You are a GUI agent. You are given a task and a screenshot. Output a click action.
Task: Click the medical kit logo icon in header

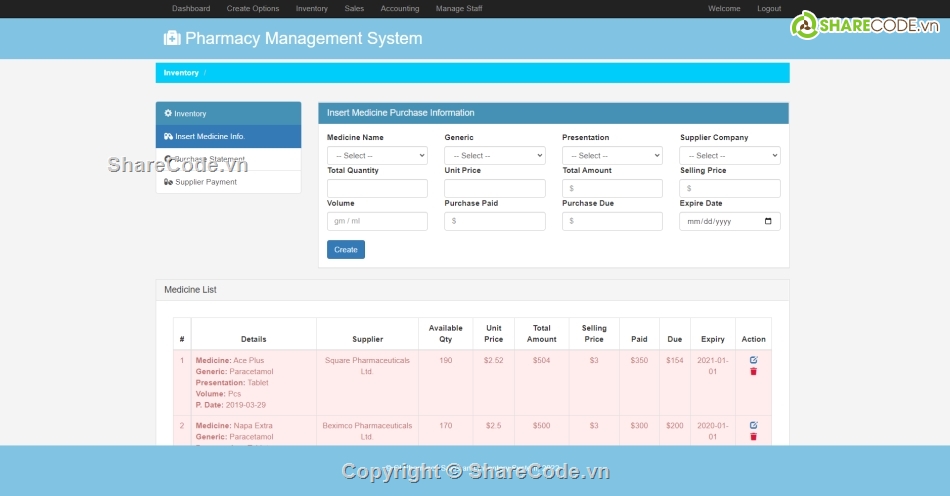point(172,39)
